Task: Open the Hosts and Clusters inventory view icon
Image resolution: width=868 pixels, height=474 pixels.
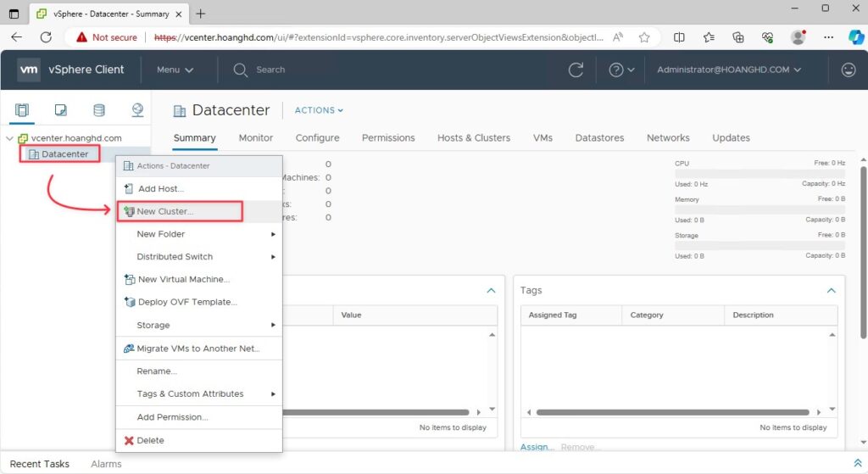Action: pos(21,110)
